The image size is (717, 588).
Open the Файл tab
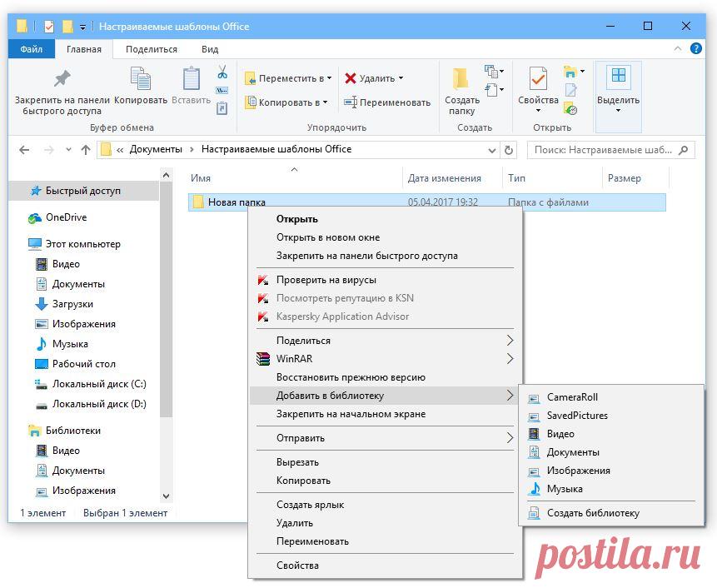pyautogui.click(x=31, y=49)
